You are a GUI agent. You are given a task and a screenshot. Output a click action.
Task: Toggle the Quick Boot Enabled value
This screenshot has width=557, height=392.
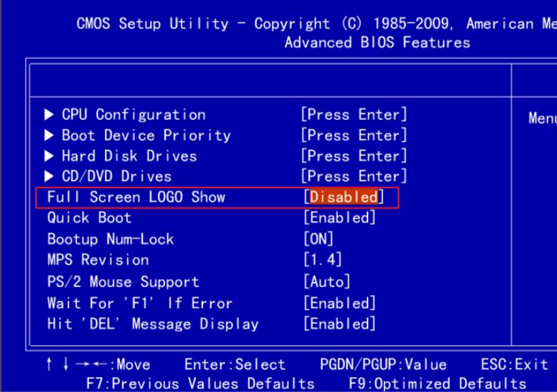(339, 218)
